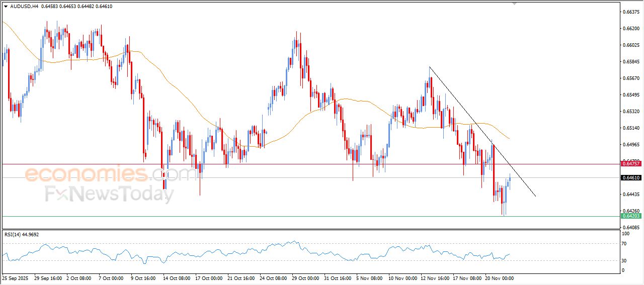Click the dropdown arrow beside AUDUSD,H4

tap(6, 6)
